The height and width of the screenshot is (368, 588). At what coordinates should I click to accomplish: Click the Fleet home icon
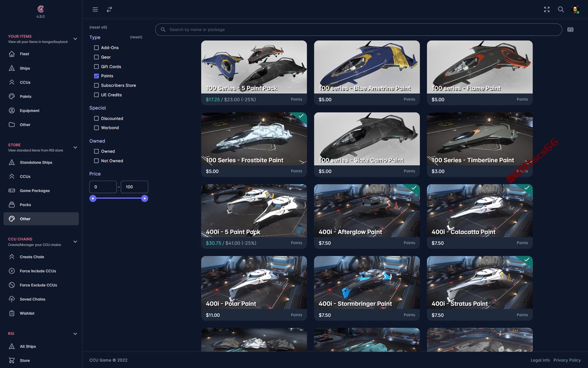tap(12, 54)
